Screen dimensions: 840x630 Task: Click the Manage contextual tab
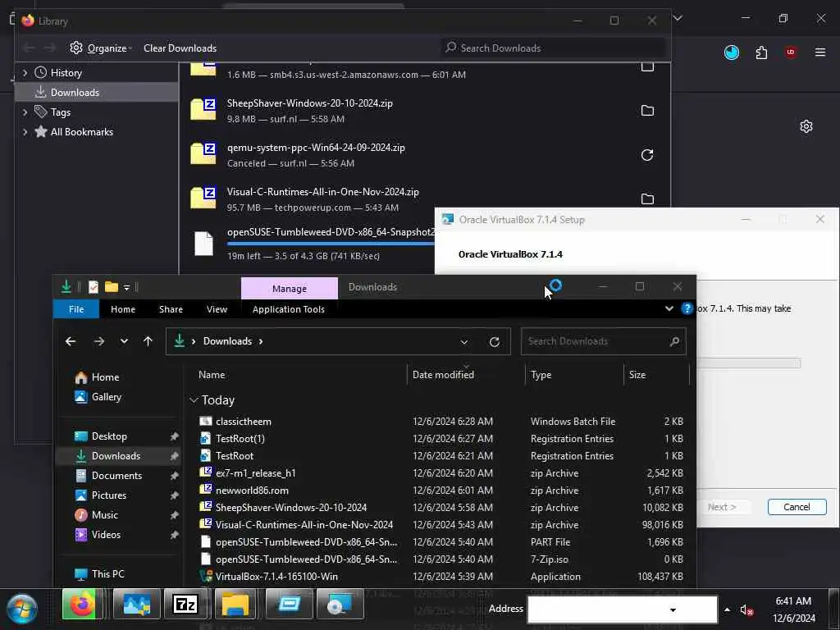tap(290, 288)
